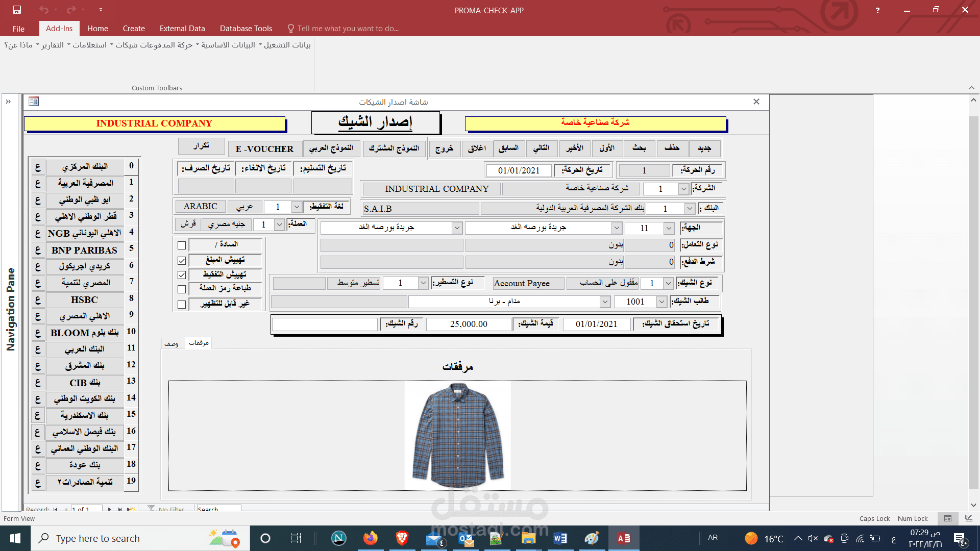
Task: Click the رقم الشيك input field
Action: 325,324
